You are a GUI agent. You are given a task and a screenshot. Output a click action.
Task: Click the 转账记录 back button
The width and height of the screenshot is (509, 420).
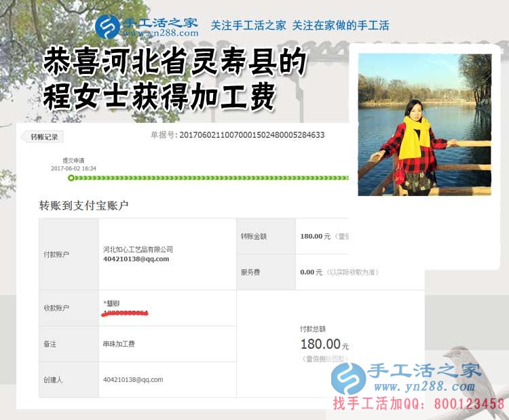(43, 137)
